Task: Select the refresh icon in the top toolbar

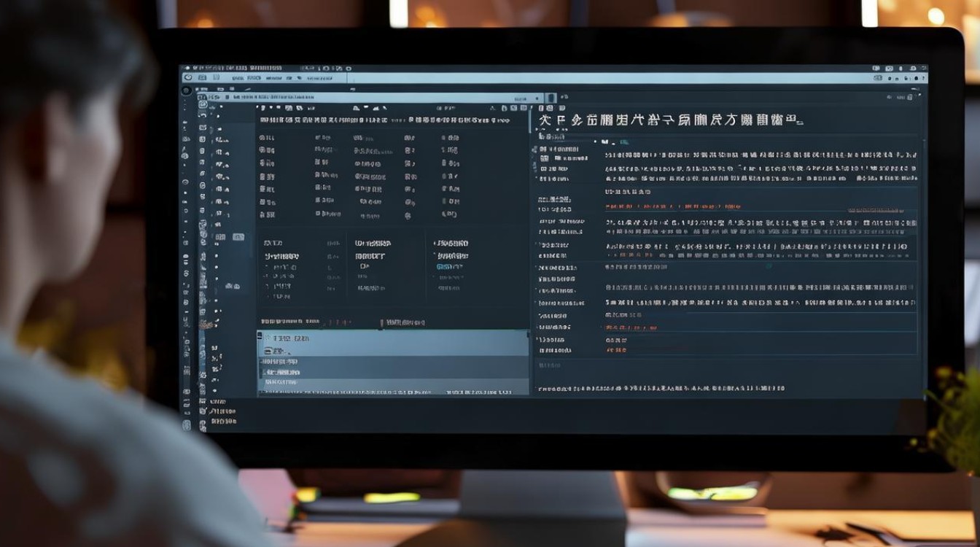Action: [188, 76]
